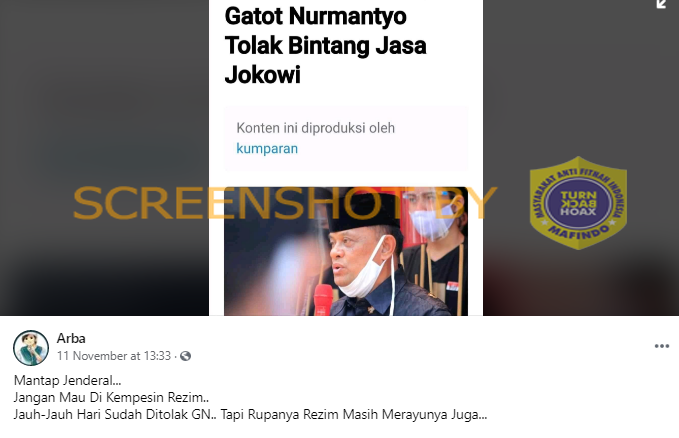Click the 11 November at 13:33 timestamp
This screenshot has height=438, width=679.
[x=114, y=356]
